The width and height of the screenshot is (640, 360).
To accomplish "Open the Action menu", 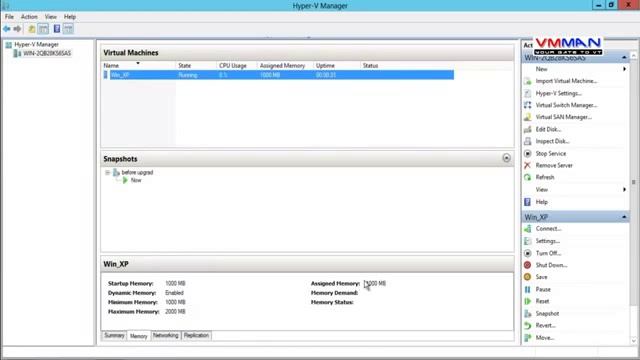I will tap(29, 17).
